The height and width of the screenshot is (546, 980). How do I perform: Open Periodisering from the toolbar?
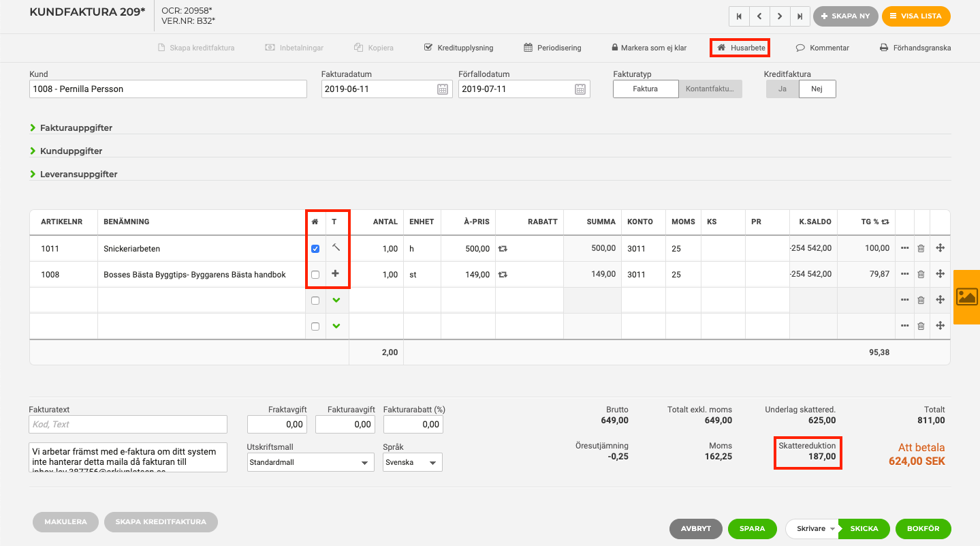point(552,48)
